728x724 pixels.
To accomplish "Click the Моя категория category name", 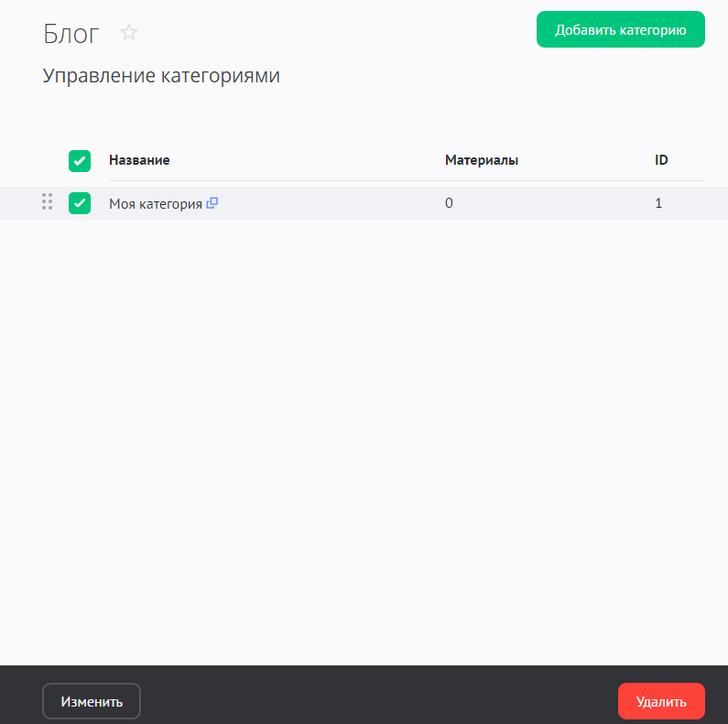I will [x=155, y=204].
